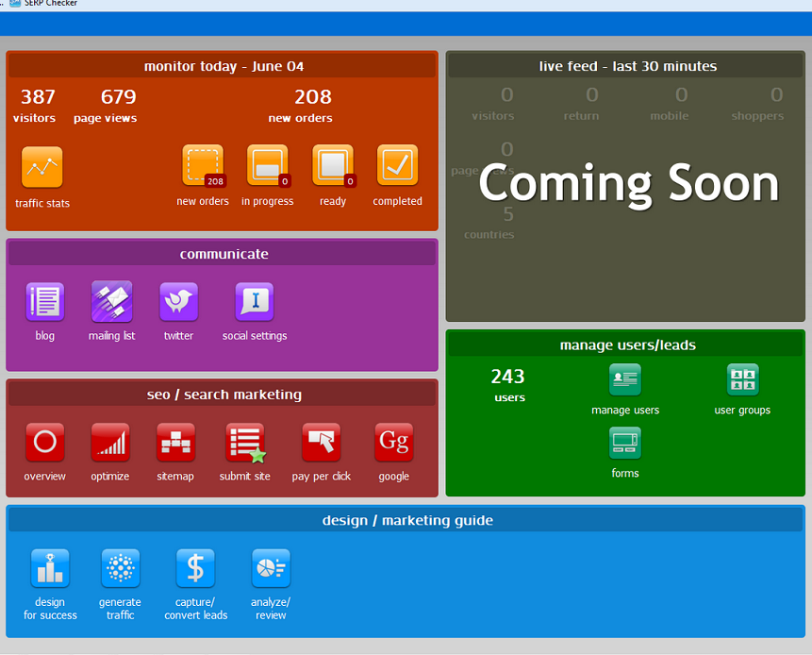Click the SEO optimize icon
This screenshot has height=655, width=812.
(110, 443)
